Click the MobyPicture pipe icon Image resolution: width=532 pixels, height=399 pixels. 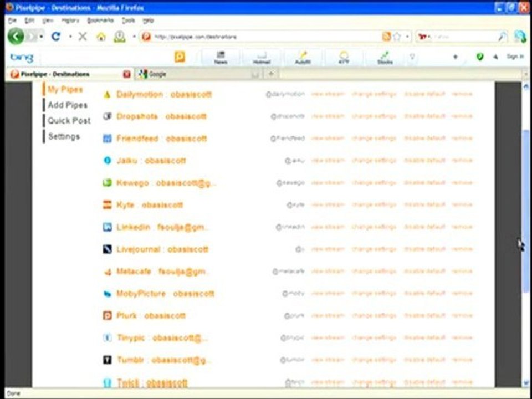pyautogui.click(x=107, y=294)
